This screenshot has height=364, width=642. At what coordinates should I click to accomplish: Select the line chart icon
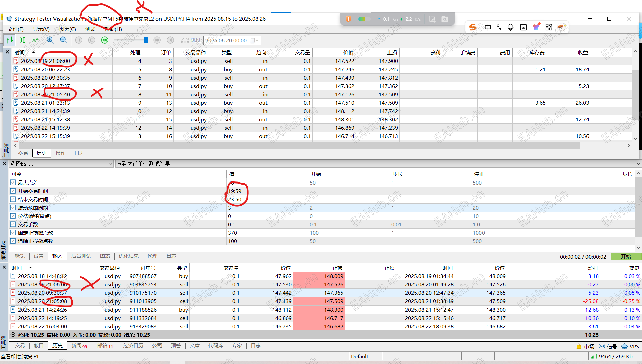coord(35,40)
